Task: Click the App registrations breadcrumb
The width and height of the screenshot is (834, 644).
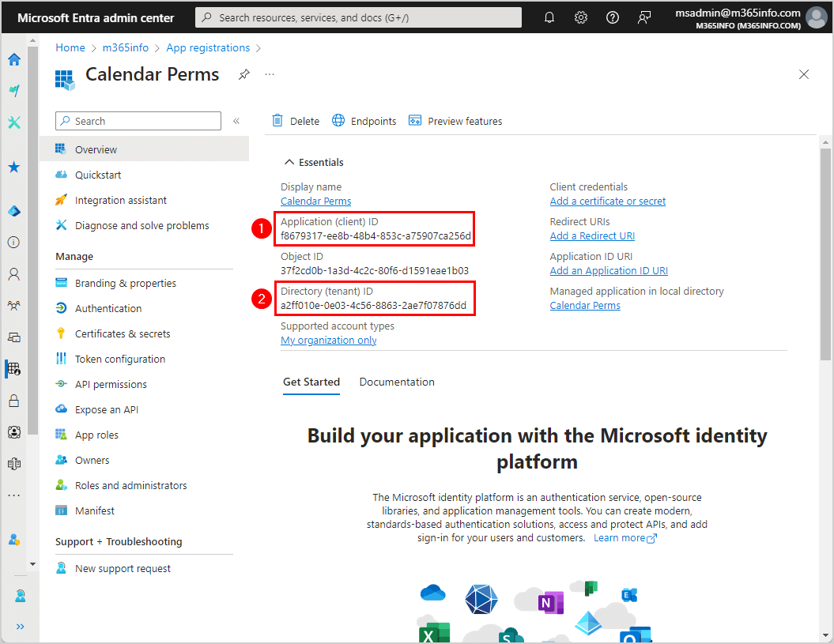Action: [x=208, y=48]
